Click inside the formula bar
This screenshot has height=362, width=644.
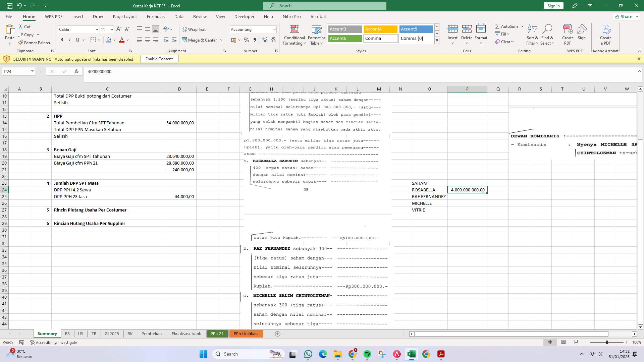pyautogui.click(x=235, y=71)
